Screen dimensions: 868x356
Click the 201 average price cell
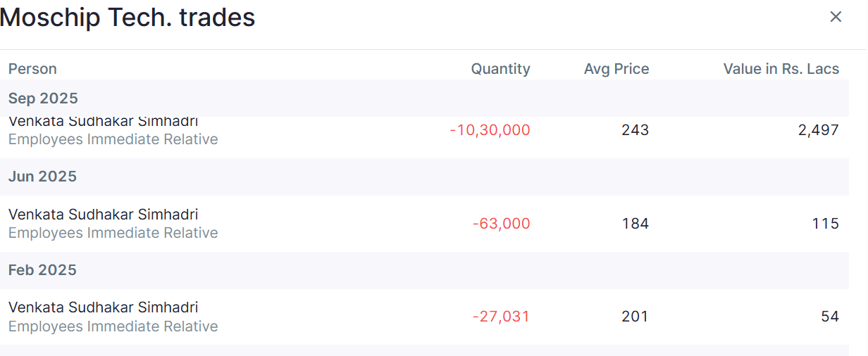coord(635,317)
